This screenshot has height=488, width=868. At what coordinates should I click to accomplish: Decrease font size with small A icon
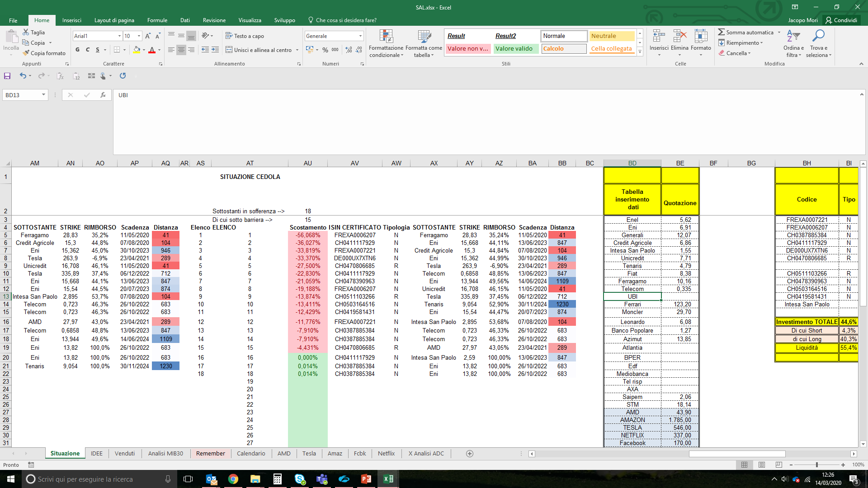coord(158,36)
